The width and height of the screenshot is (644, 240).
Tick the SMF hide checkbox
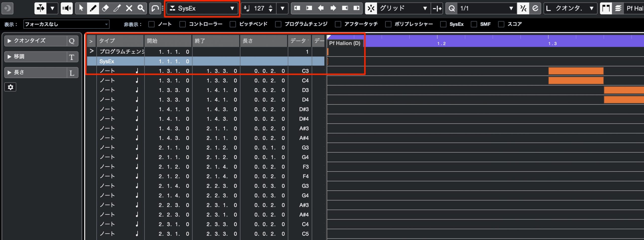pyautogui.click(x=474, y=24)
